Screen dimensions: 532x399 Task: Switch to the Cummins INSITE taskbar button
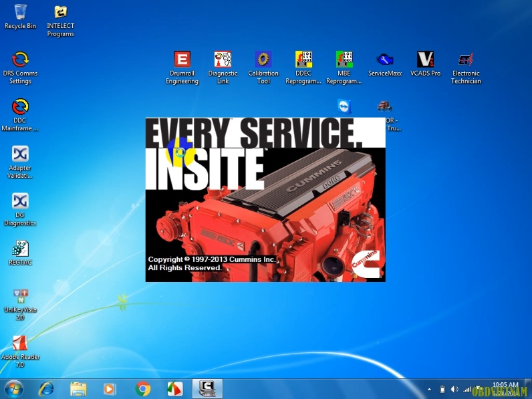tap(207, 389)
